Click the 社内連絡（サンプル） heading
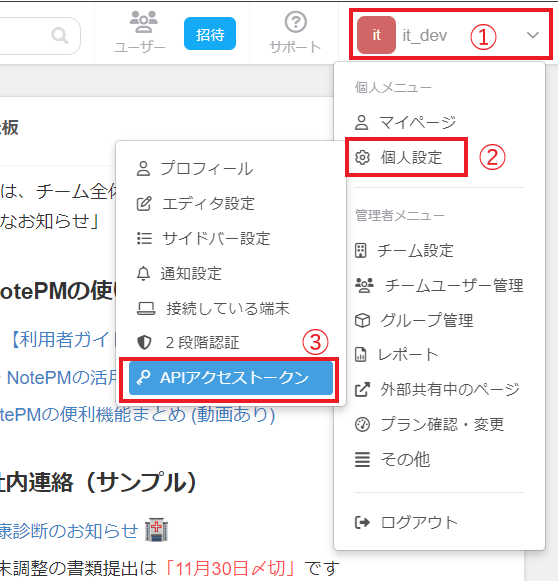This screenshot has height=581, width=558. (x=98, y=482)
